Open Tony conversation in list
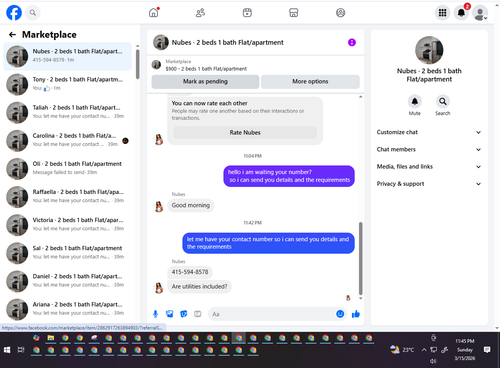Screen dimensions: 500x368 click(67, 84)
